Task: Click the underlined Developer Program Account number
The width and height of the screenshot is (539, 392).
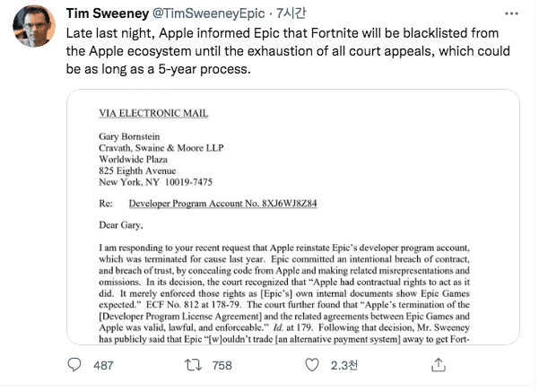Action: [x=222, y=204]
